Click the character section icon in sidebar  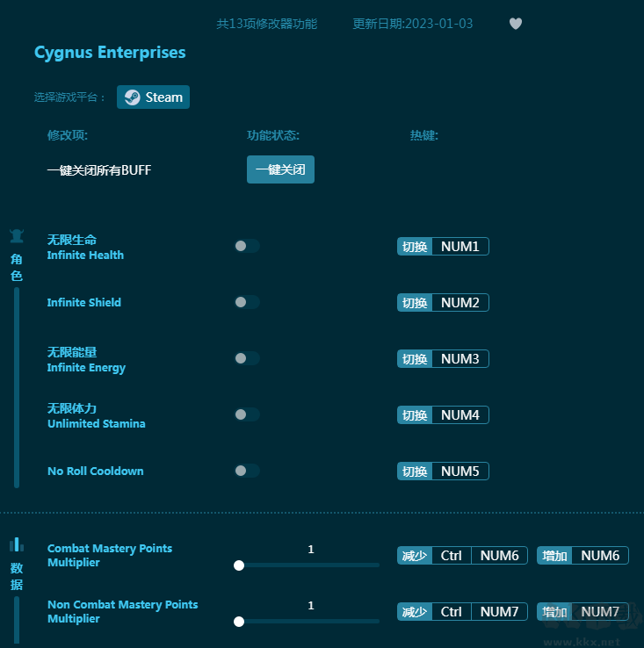tap(17, 235)
